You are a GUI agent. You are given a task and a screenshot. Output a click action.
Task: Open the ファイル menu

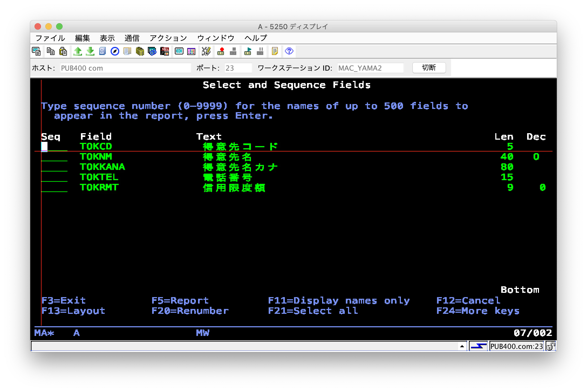point(50,38)
